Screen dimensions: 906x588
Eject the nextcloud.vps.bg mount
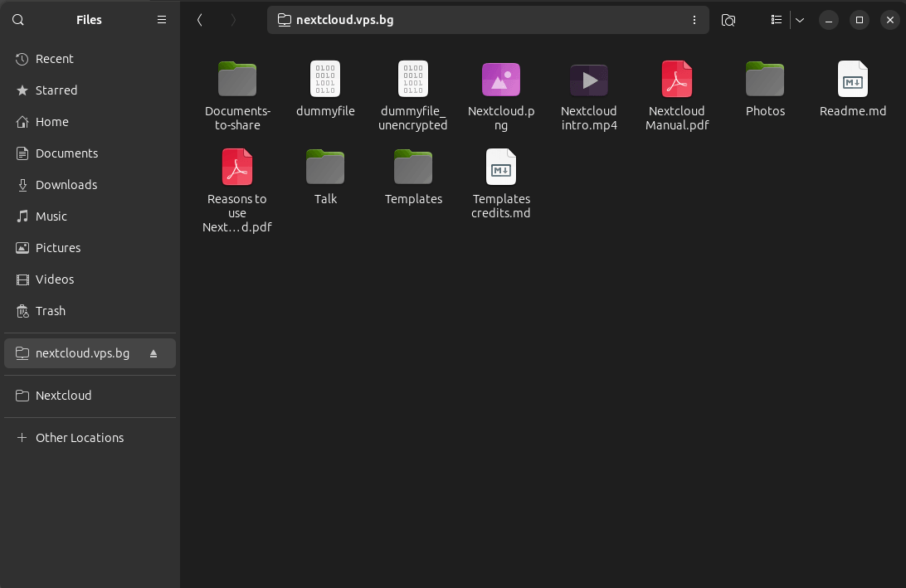tap(153, 353)
